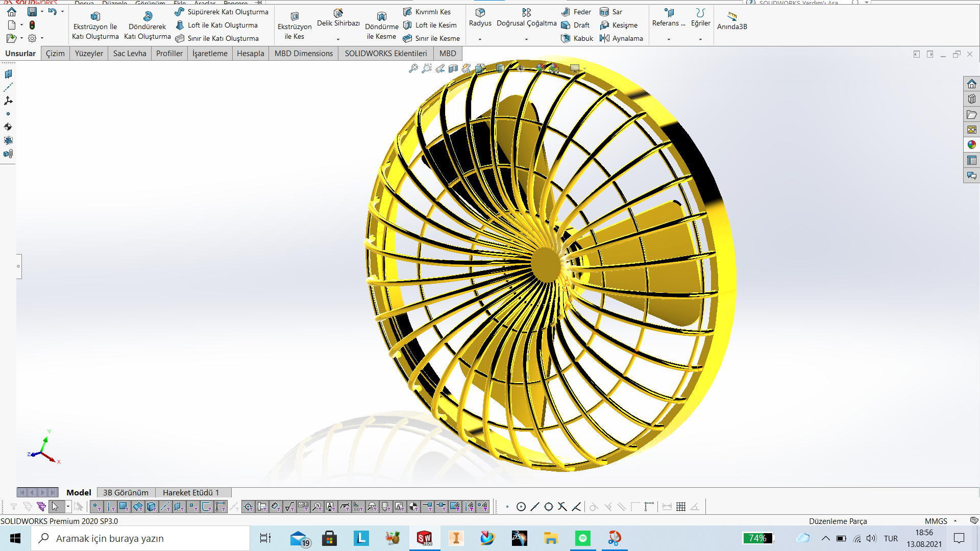Screen dimensions: 980x551
Task: Open the View Palette task pane icon
Action: coord(972,130)
